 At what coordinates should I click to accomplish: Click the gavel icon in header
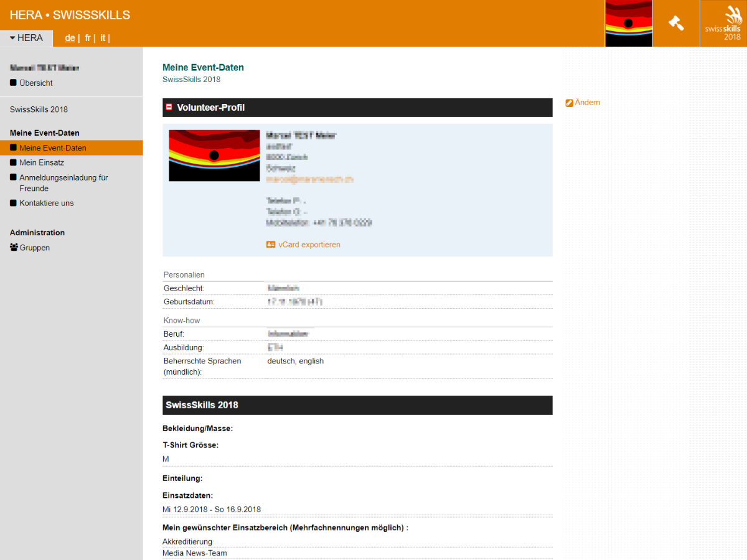[x=676, y=23]
